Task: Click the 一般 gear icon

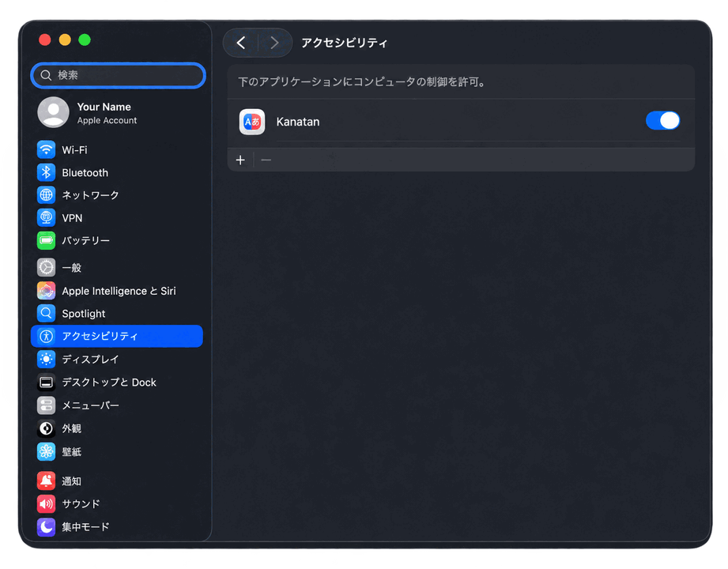Action: click(x=46, y=267)
